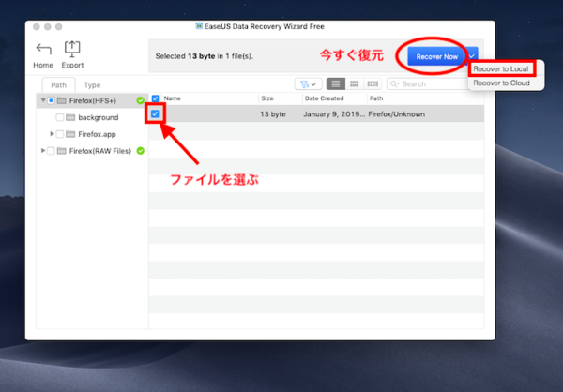The image size is (563, 392).
Task: Select the Firefox(HFS+) tree item
Action: tap(93, 100)
